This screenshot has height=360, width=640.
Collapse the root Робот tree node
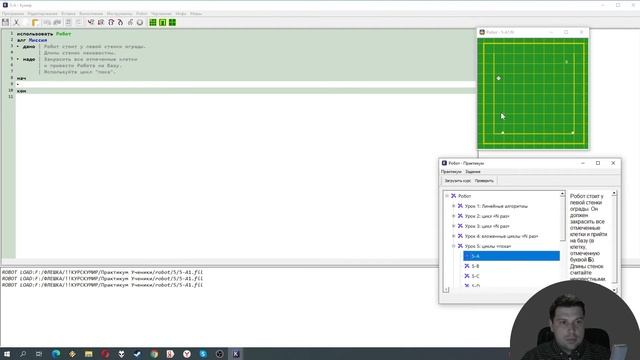[x=447, y=196]
